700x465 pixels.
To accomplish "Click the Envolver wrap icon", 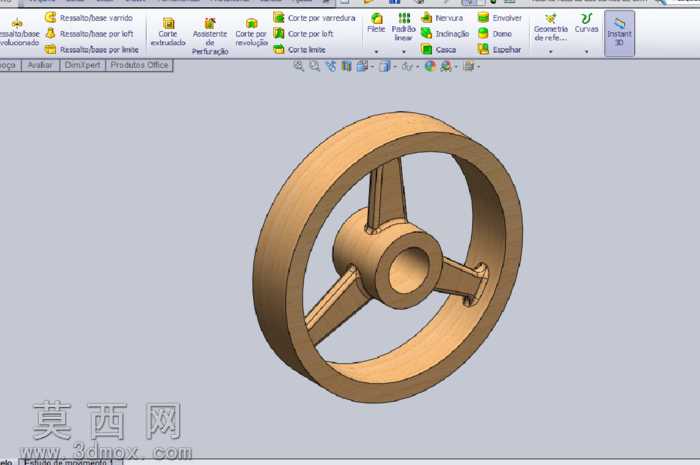I will pos(483,17).
